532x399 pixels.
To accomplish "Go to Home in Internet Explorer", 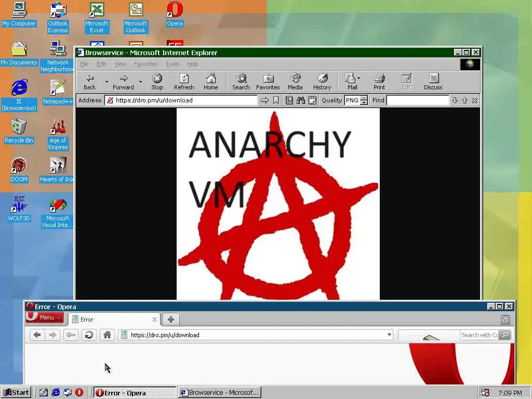I will pos(211,82).
